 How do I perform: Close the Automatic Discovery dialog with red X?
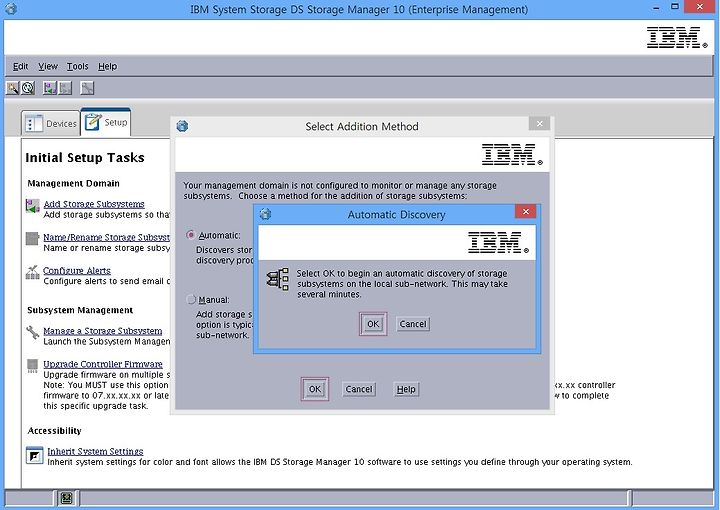tap(526, 211)
